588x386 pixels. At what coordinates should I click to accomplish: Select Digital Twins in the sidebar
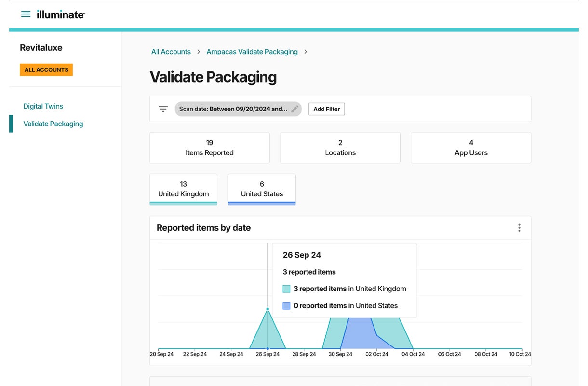pyautogui.click(x=42, y=106)
